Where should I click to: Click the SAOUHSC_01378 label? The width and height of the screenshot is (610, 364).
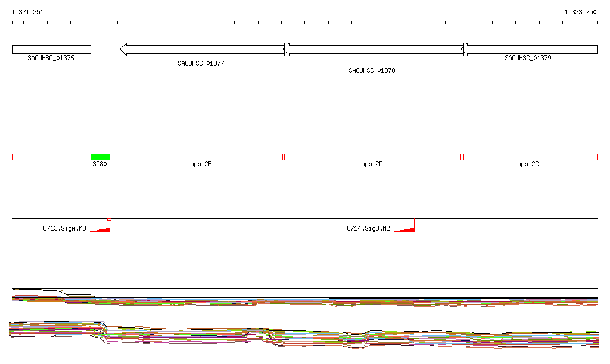click(x=372, y=70)
